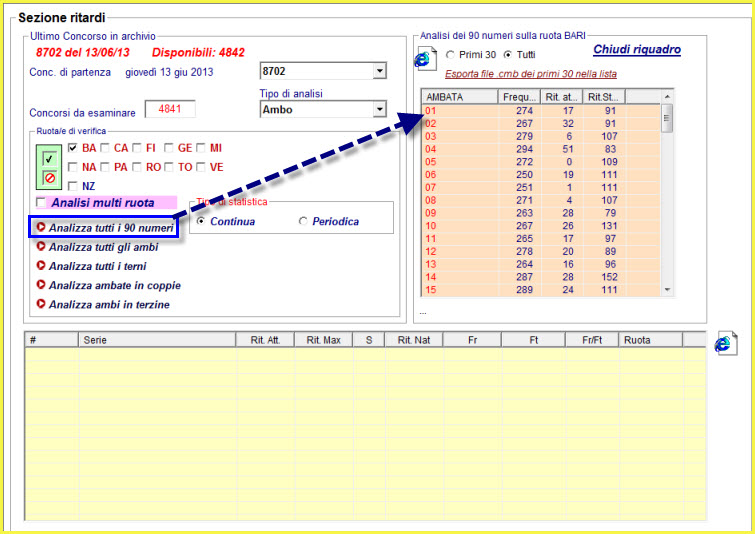
Task: Enable the FI wheel checkbox
Action: click(137, 148)
